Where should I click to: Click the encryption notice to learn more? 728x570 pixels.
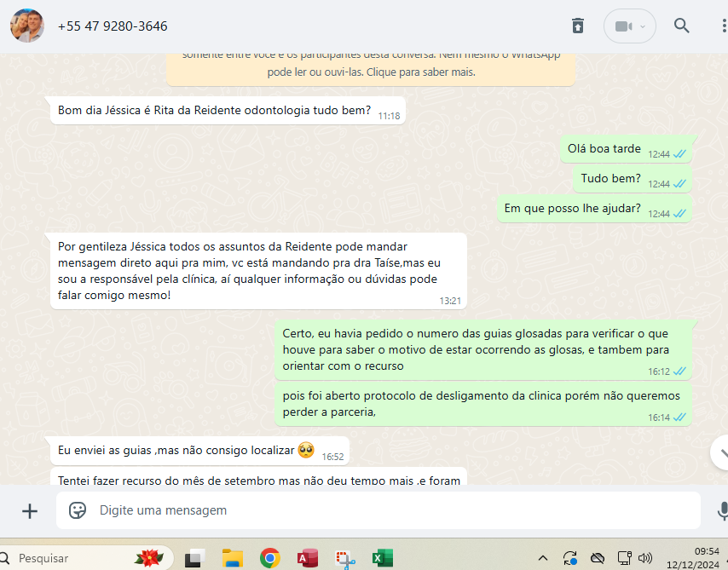(371, 65)
